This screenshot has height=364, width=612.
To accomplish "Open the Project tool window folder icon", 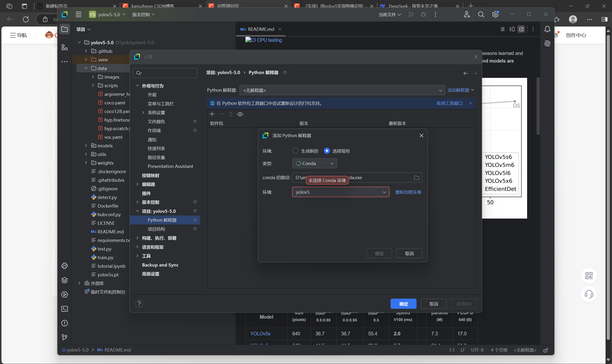I will pos(65,29).
